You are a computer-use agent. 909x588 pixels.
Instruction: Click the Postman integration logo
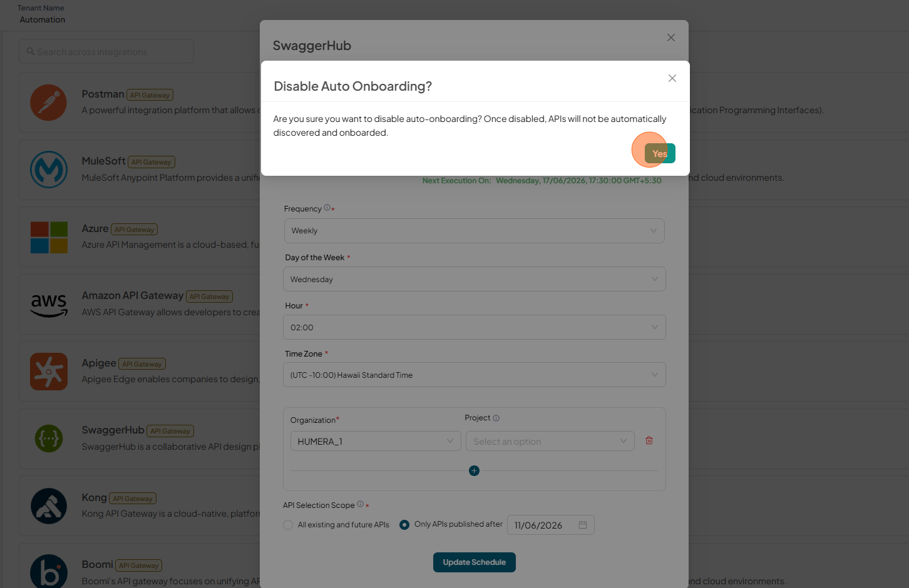49,103
